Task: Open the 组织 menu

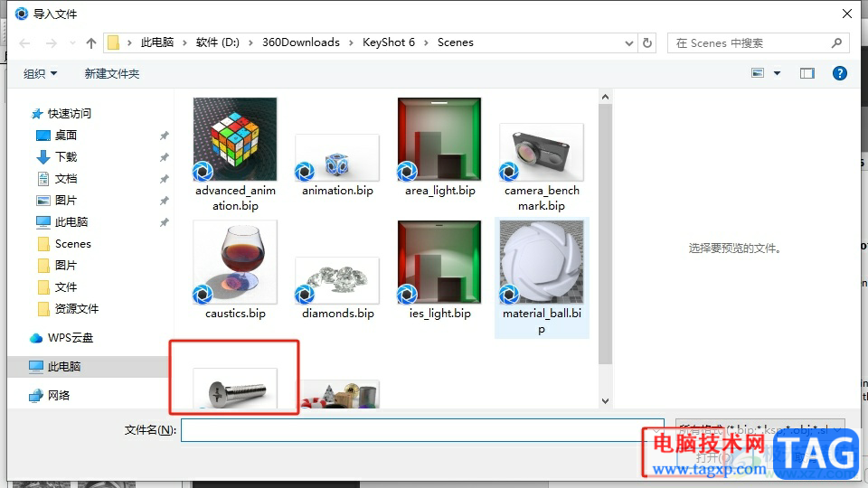Action: click(x=40, y=73)
